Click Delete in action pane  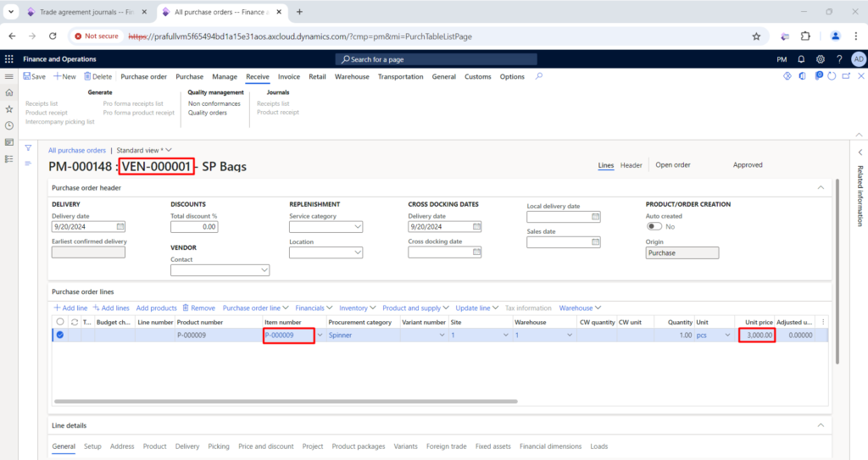coord(98,76)
